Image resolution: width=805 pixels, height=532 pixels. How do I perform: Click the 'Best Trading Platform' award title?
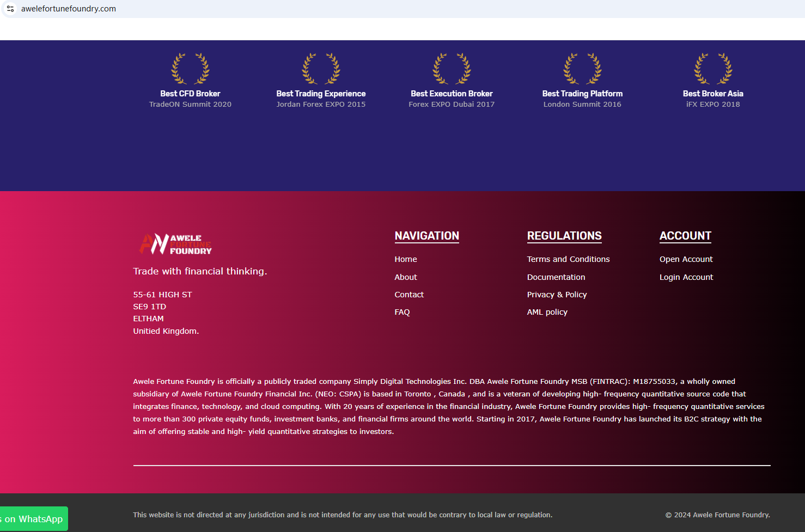click(x=582, y=94)
